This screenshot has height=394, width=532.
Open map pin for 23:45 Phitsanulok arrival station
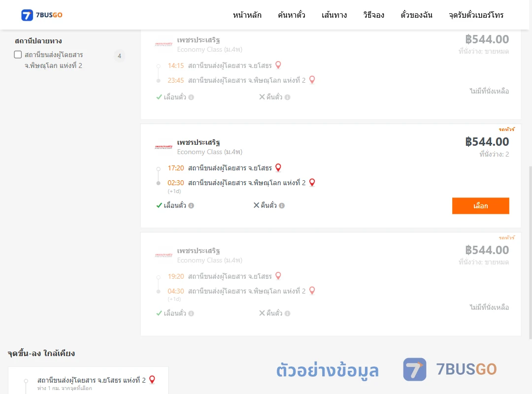(x=312, y=80)
